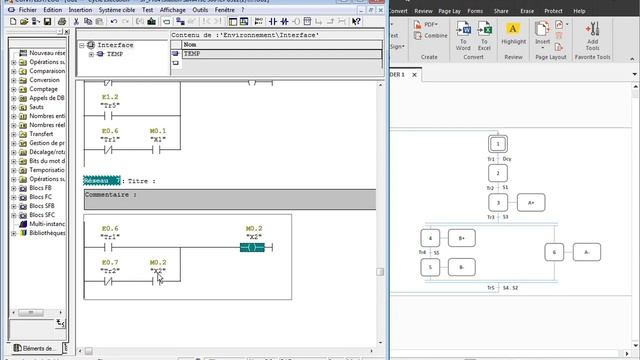Click the E0.7 Tr2 negated contact
Image resolution: width=640 pixels, height=360 pixels.
108,281
